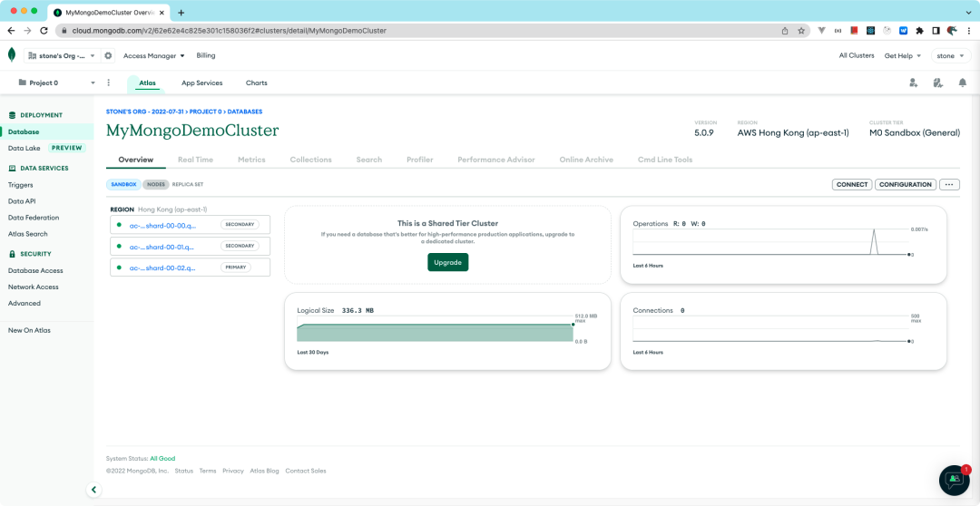The height and width of the screenshot is (506, 980).
Task: Expand the Get Help menu
Action: tap(903, 55)
